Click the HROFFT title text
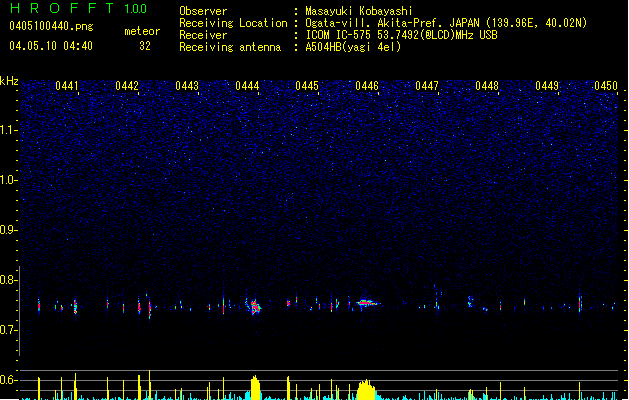 tap(61, 8)
